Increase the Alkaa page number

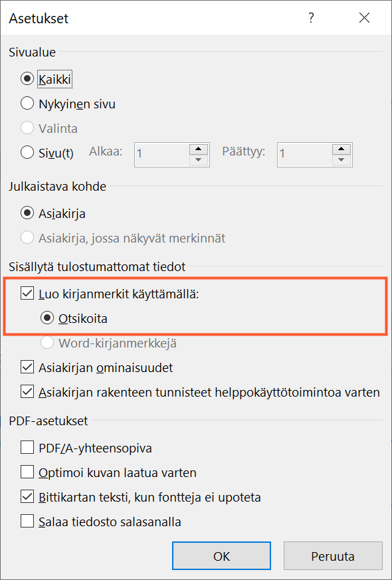coord(199,149)
